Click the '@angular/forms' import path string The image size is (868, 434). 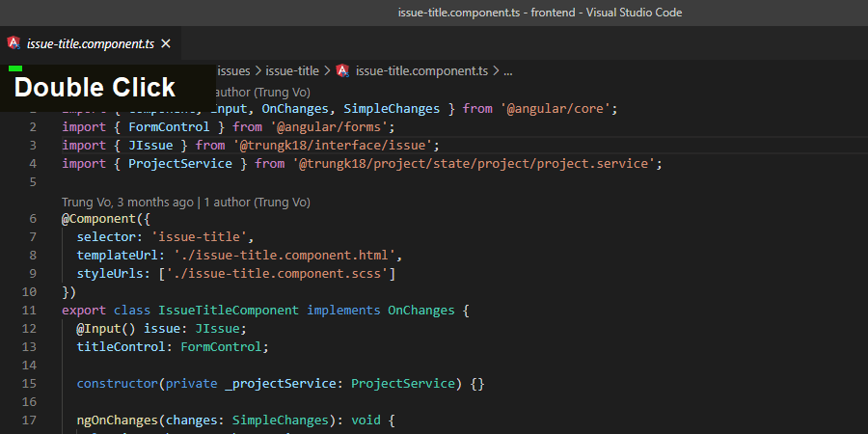tap(330, 127)
